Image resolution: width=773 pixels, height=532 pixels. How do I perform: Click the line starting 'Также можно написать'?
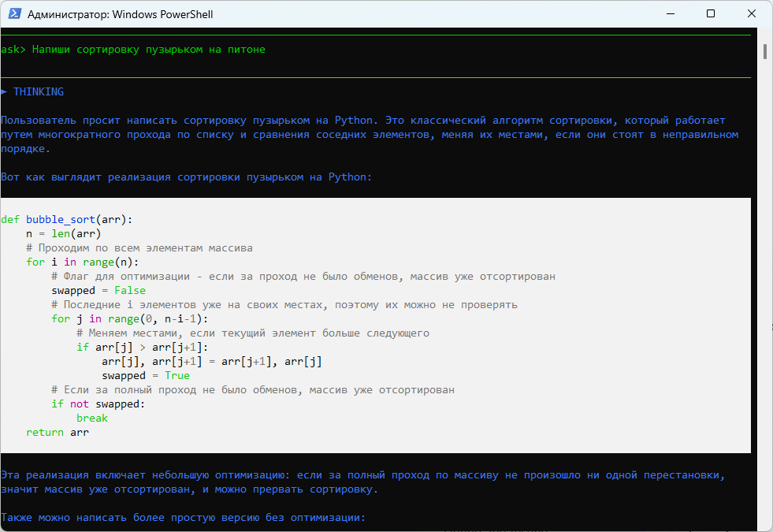(184, 518)
